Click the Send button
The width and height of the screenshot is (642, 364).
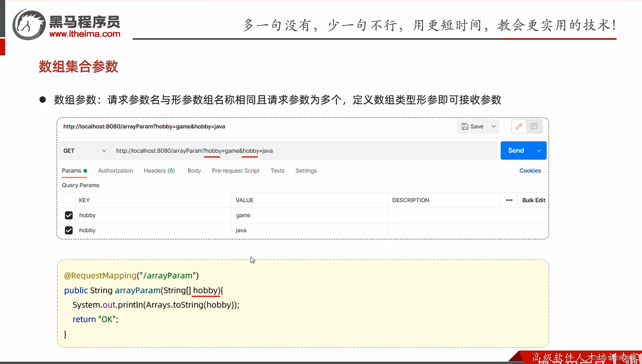tap(516, 151)
